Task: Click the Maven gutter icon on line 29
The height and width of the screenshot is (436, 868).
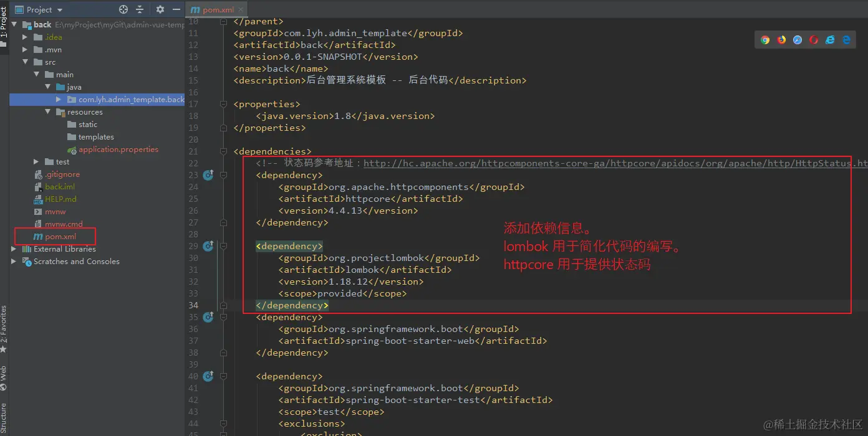Action: [208, 246]
